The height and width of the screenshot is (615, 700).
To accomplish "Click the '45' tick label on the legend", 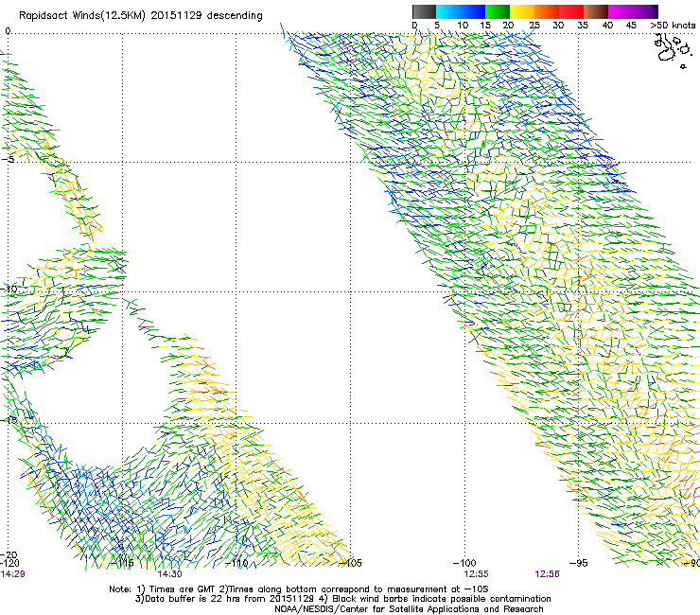I will pyautogui.click(x=631, y=26).
